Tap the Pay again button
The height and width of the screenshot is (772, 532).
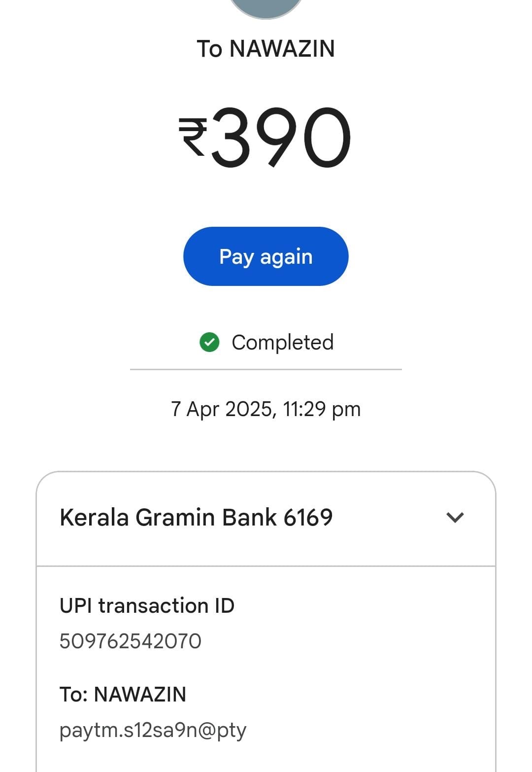pos(266,256)
